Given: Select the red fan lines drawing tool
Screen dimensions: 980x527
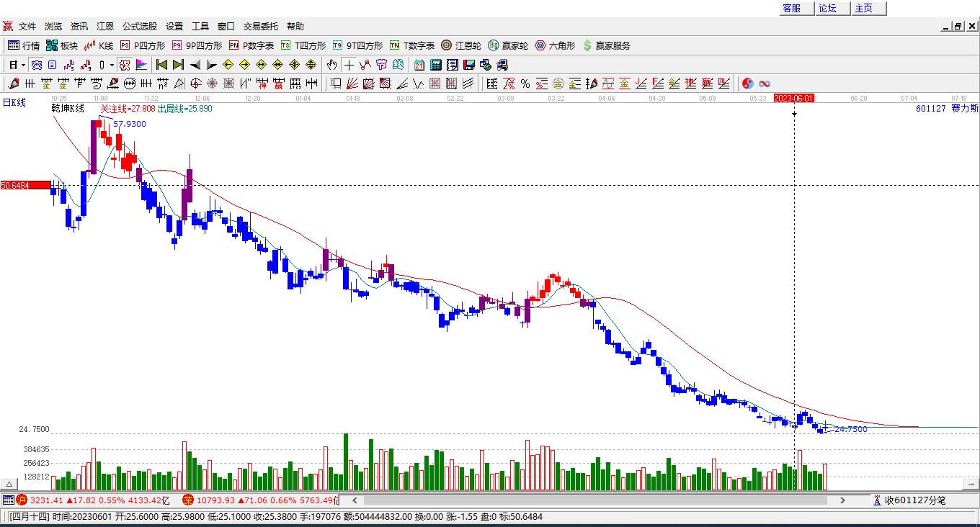Looking at the screenshot, I should (x=352, y=84).
